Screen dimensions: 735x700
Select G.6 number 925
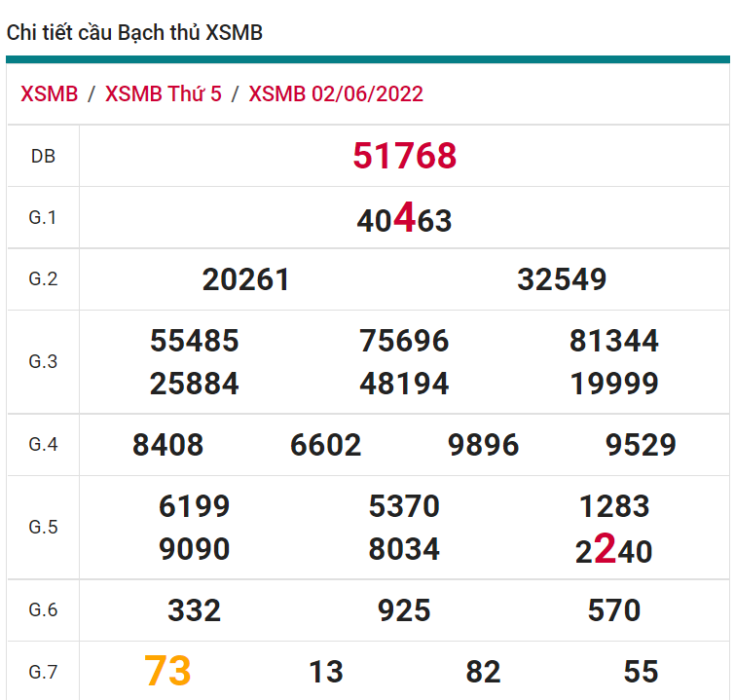[x=404, y=610]
